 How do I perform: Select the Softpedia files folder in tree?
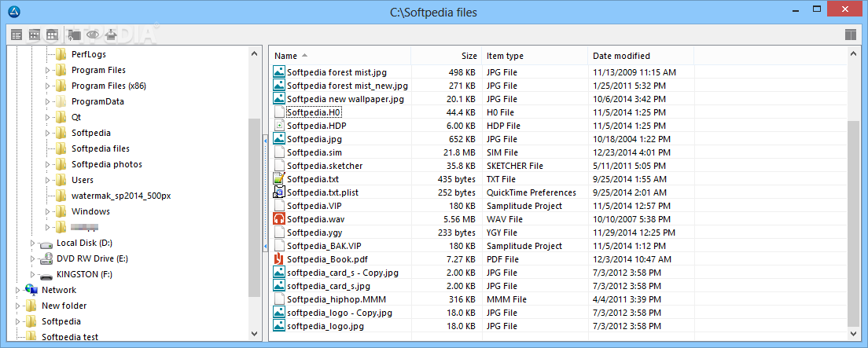[100, 148]
